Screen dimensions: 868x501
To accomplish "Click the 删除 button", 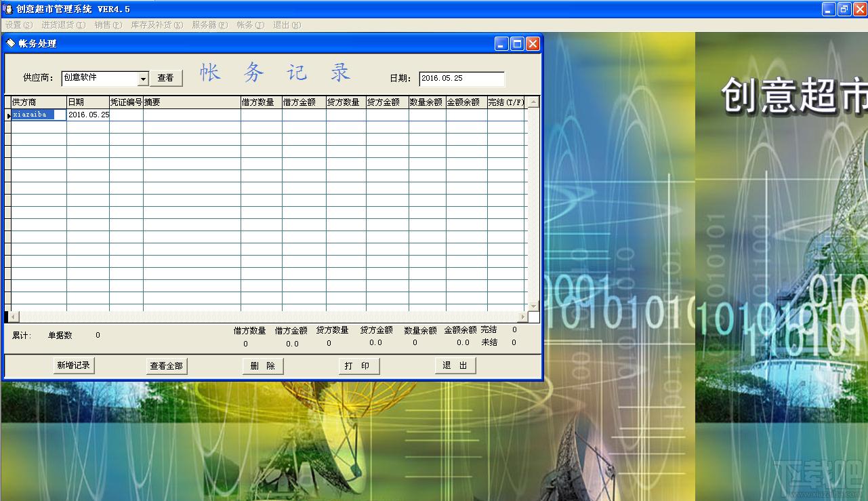I will [263, 366].
